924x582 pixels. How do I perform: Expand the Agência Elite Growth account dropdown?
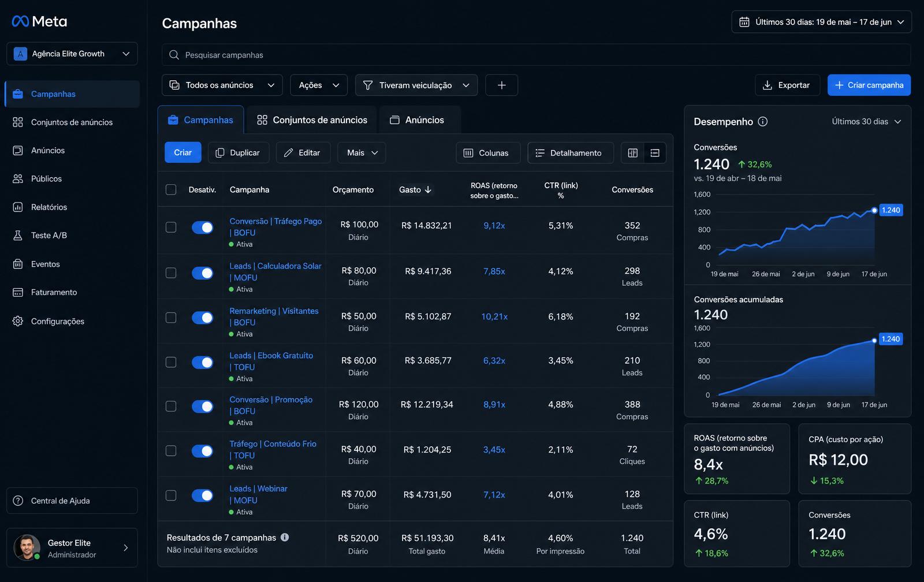(72, 54)
